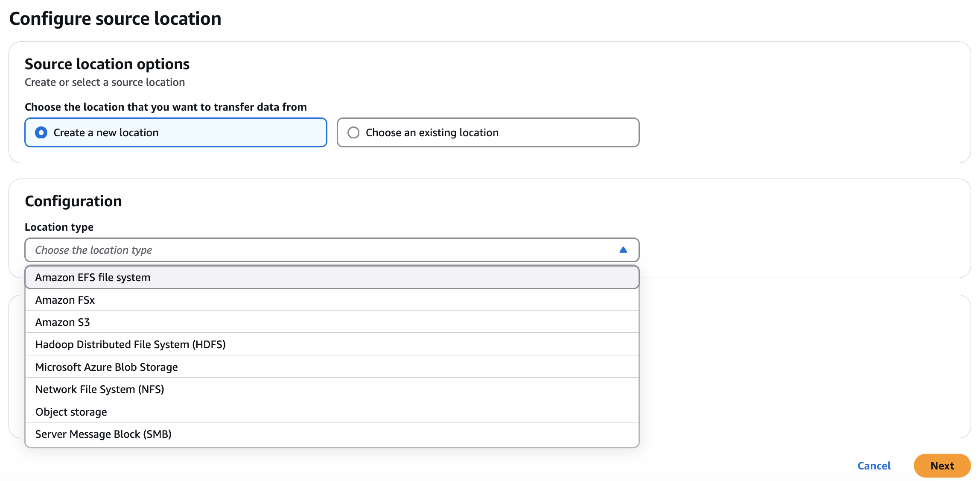The height and width of the screenshot is (481, 980).
Task: Choose Amazon EFS file system option
Action: [x=93, y=278]
